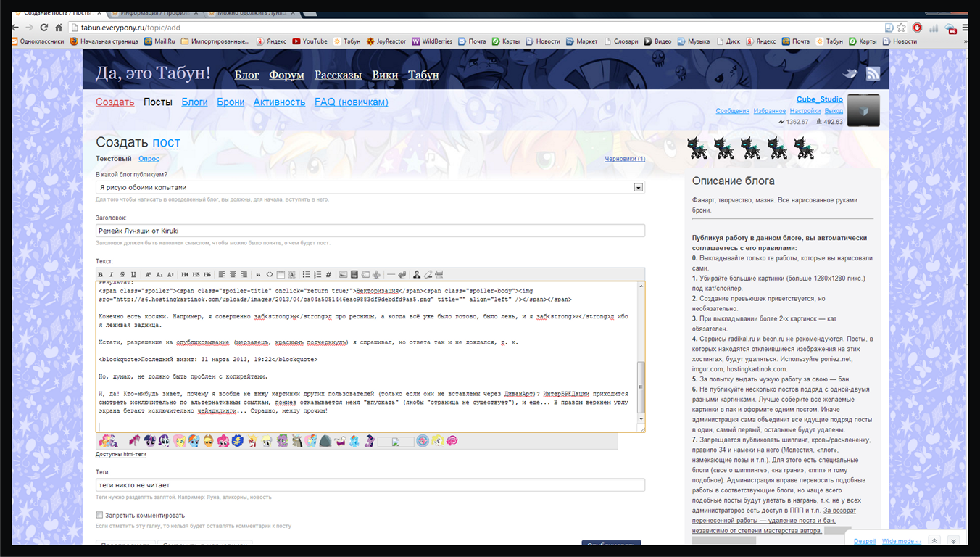The width and height of the screenshot is (980, 557).
Task: Open "Брони" in the navigation menu
Action: pyautogui.click(x=231, y=102)
